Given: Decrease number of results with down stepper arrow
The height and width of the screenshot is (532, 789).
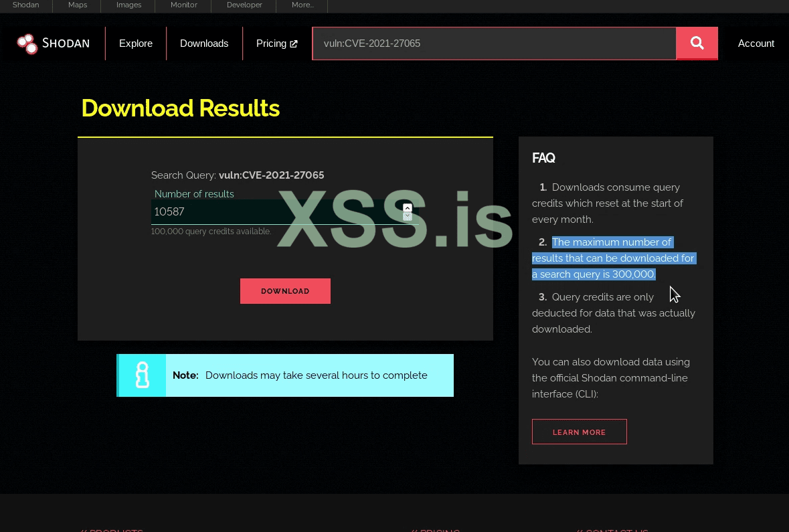Looking at the screenshot, I should tap(408, 216).
